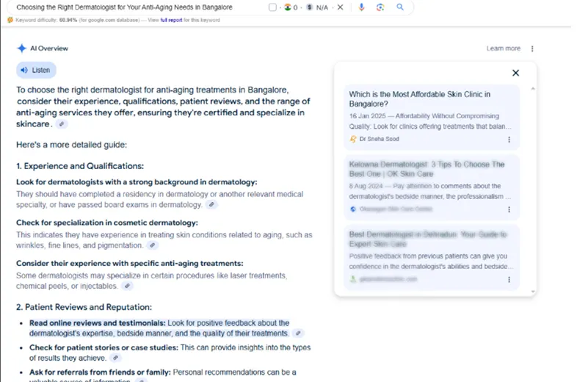Image resolution: width=588 pixels, height=382 pixels.
Task: Open AI Overview three-dot options menu
Action: (x=532, y=48)
